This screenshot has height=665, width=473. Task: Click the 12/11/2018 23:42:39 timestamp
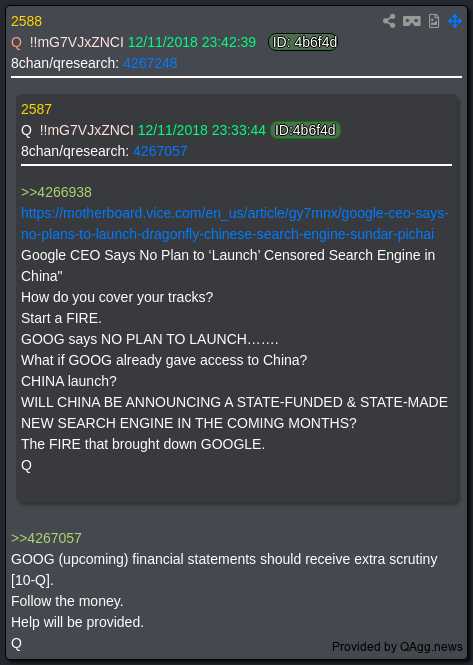tap(192, 42)
